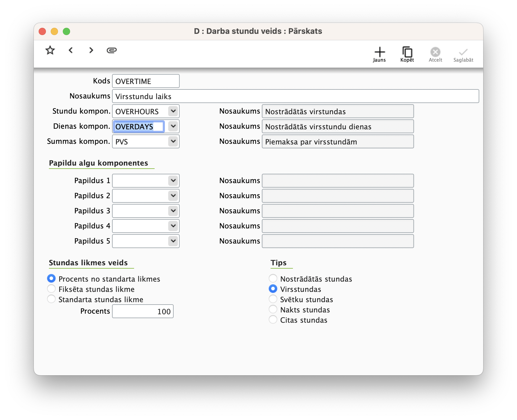Open Stundu kompon. dropdown arrow
The height and width of the screenshot is (420, 517).
(x=173, y=111)
